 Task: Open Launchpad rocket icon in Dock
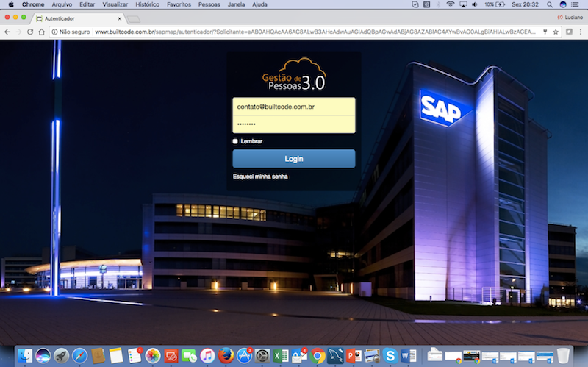[61, 356]
